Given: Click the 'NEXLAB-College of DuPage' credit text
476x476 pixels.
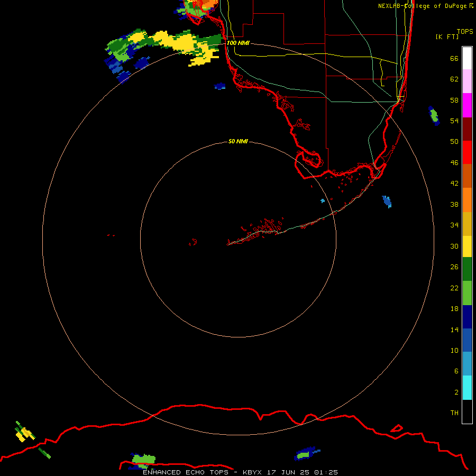Looking at the screenshot, I should 422,6.
